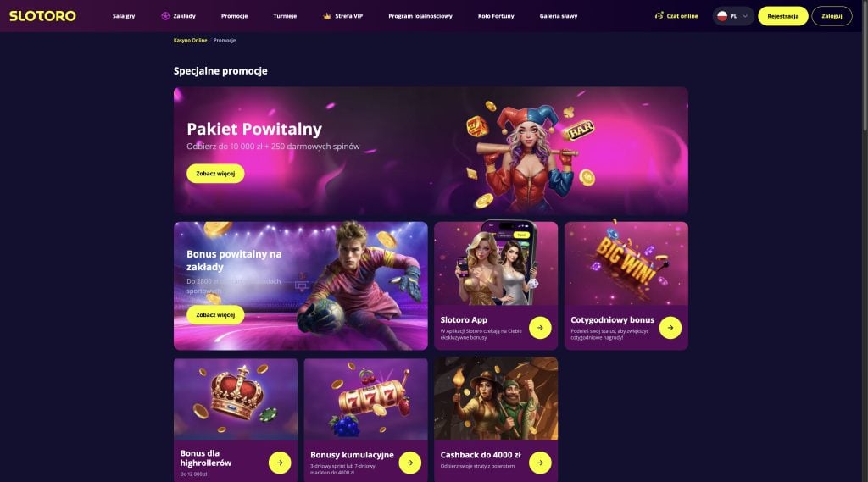868x482 pixels.
Task: Open Koło Fortuny from the navigation
Action: [496, 16]
